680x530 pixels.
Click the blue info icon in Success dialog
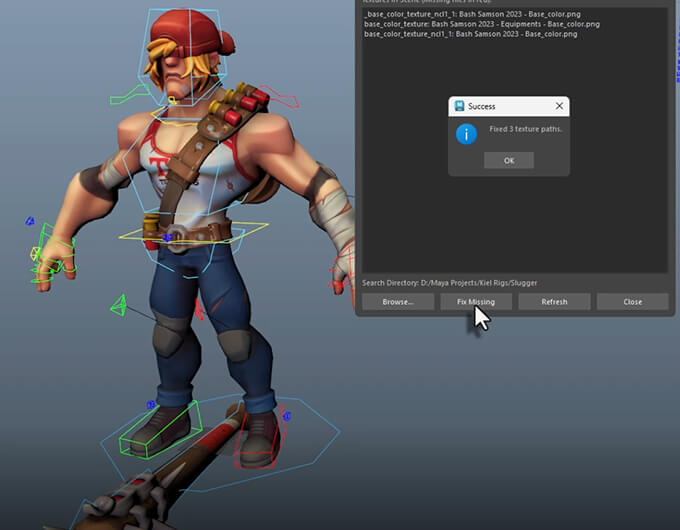[465, 133]
